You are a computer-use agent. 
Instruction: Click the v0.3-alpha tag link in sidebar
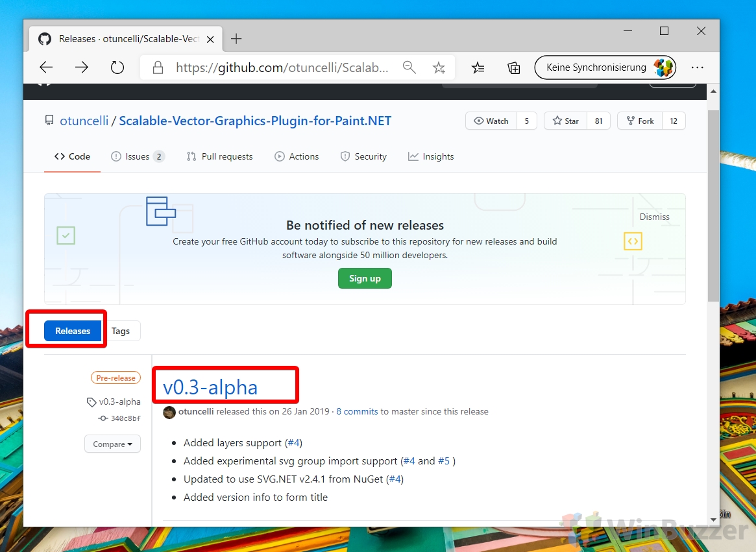point(119,402)
